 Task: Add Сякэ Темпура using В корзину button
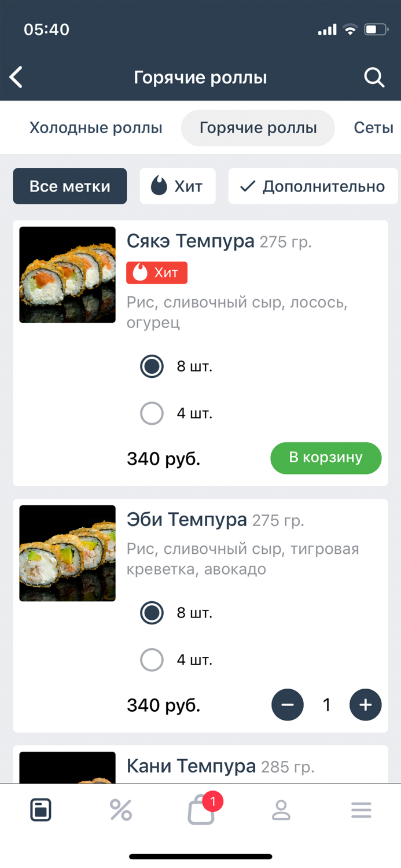point(326,458)
